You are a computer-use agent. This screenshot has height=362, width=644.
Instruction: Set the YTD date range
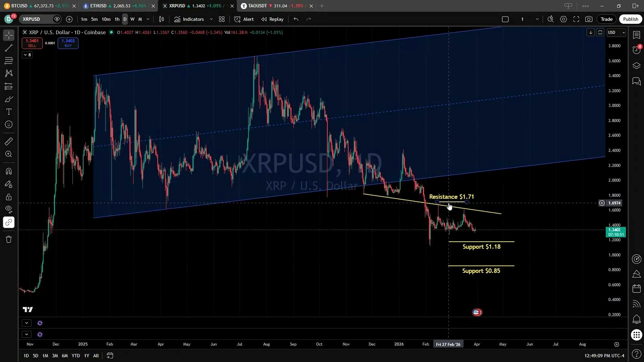coord(76,356)
